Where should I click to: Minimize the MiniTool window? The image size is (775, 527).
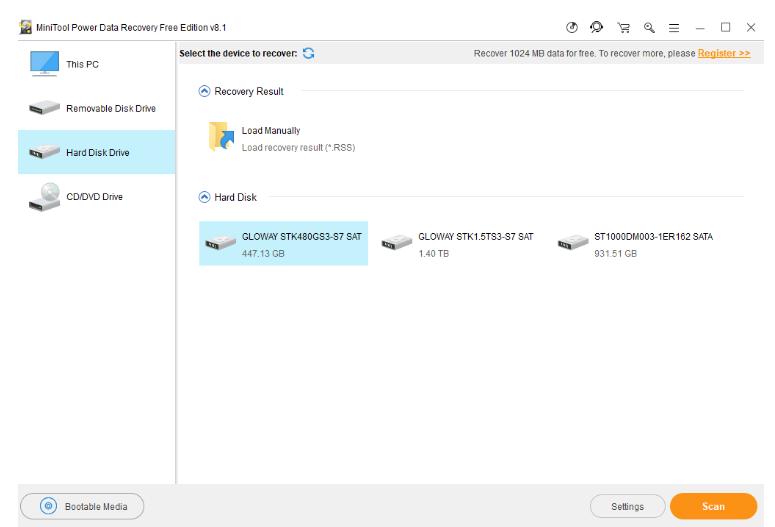tap(700, 28)
